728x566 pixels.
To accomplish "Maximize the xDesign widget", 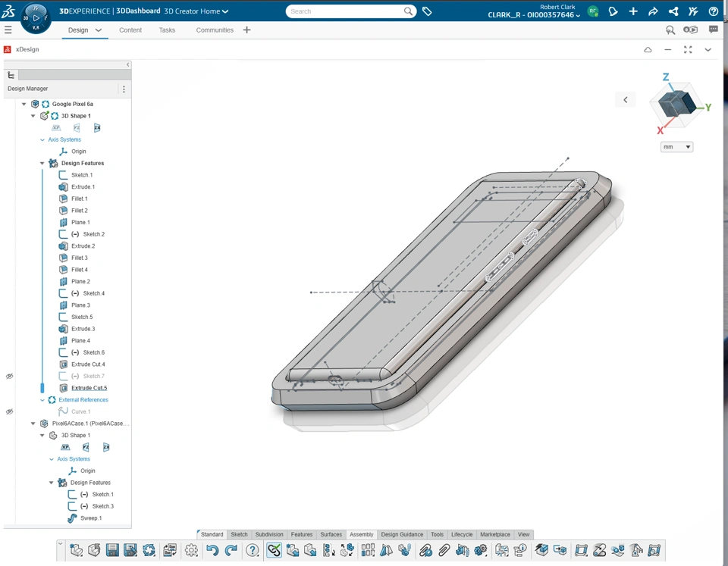I will pyautogui.click(x=688, y=50).
